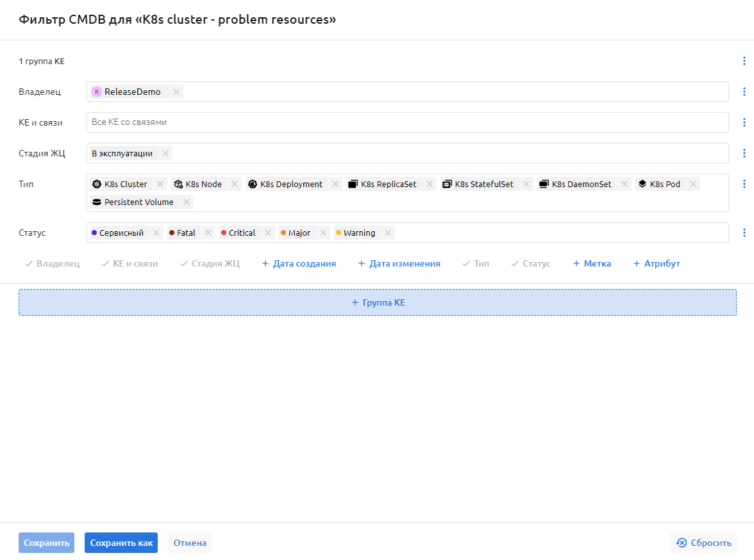754x560 pixels.
Task: Toggle the Статус filter criterion
Action: pyautogui.click(x=530, y=263)
